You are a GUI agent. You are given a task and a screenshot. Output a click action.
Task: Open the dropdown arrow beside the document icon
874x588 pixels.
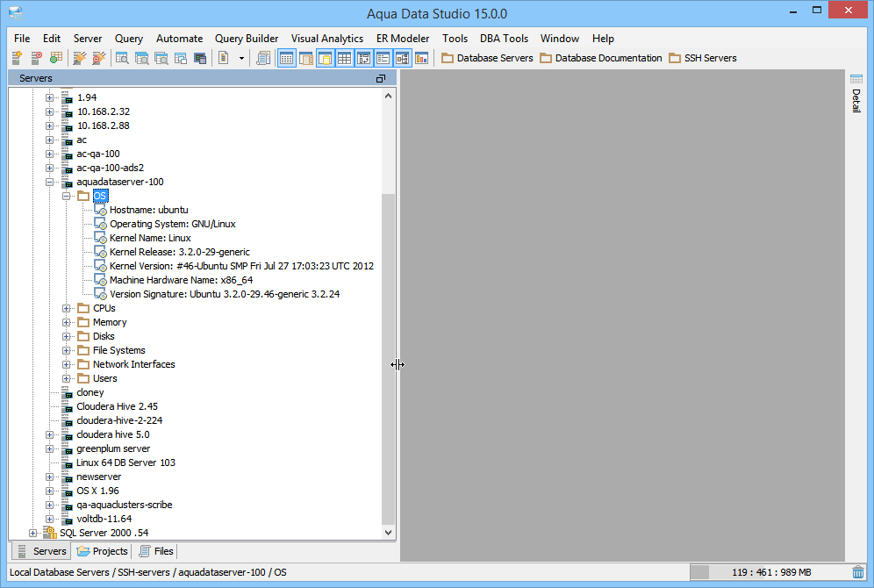(241, 58)
